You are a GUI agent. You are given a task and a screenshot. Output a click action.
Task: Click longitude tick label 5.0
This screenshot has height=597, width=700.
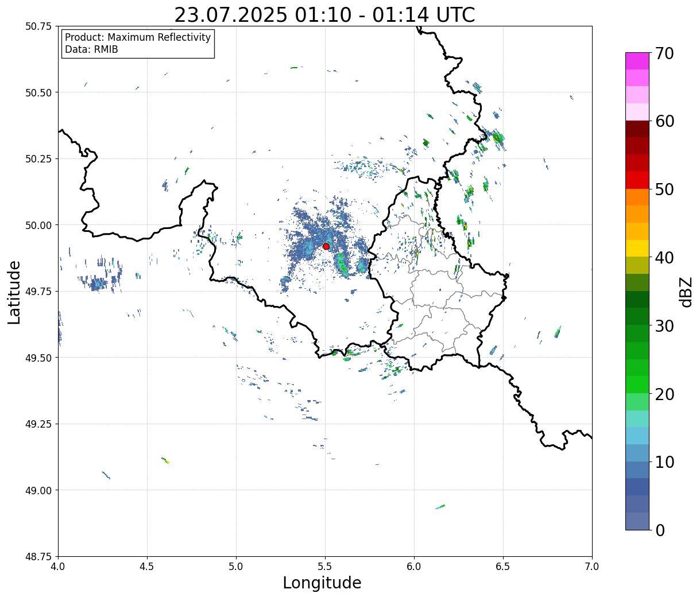coord(236,567)
